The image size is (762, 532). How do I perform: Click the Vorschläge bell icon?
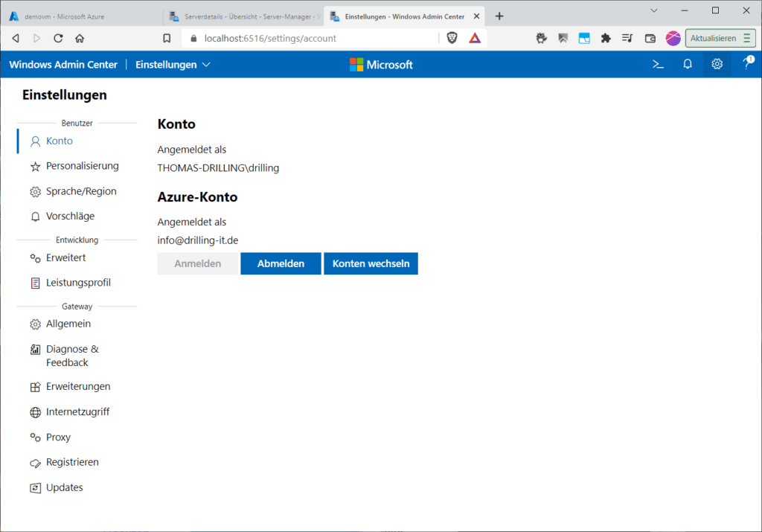(35, 217)
